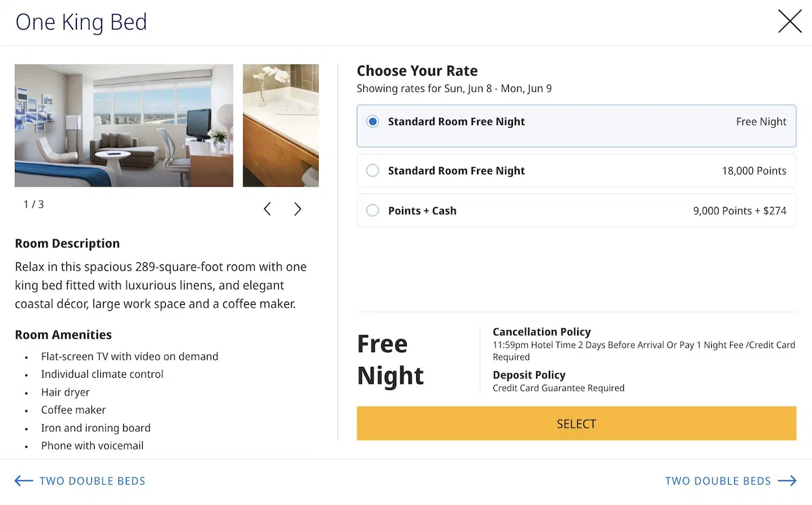Click the right arrow icon at bottom-right
Viewport: 812px width, 505px height.
787,481
